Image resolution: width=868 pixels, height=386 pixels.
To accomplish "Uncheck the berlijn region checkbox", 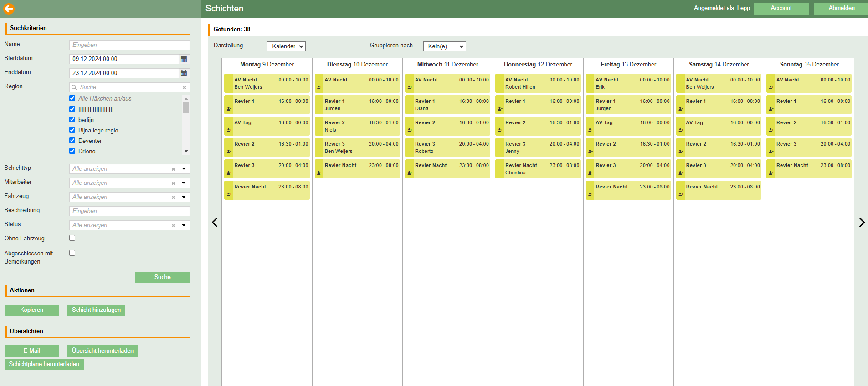I will [x=72, y=120].
